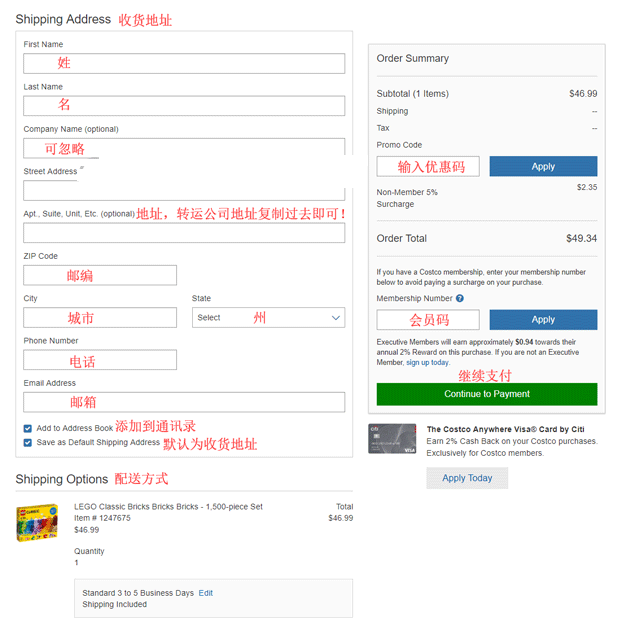Open the Membership Number help icon

tap(460, 298)
